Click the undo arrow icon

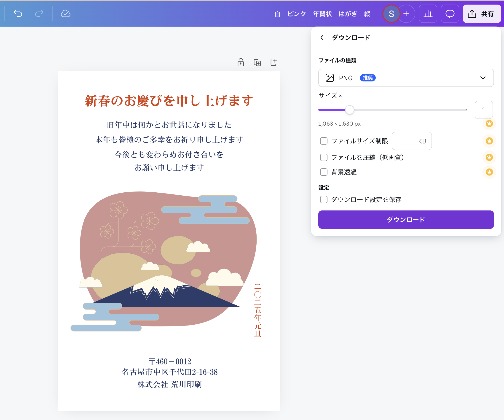[x=18, y=14]
